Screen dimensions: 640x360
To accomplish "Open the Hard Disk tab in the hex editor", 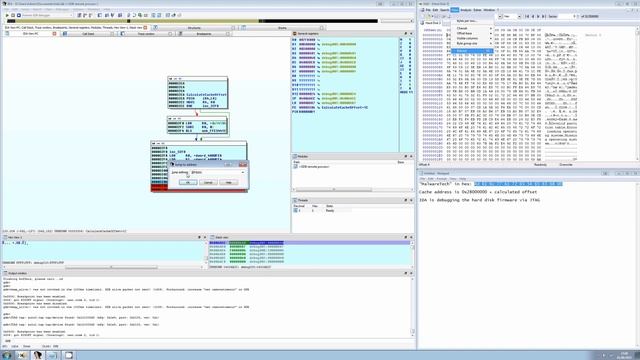I will click(x=433, y=23).
